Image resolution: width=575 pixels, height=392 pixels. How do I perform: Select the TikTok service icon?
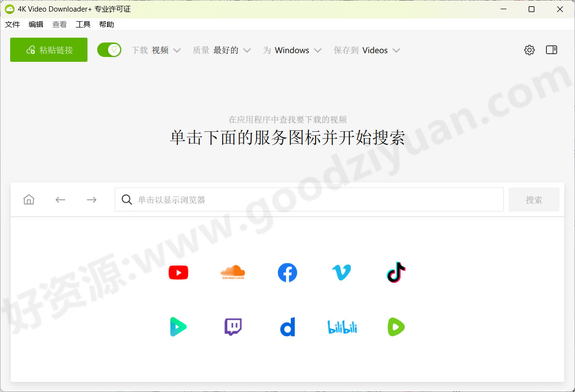click(x=396, y=272)
